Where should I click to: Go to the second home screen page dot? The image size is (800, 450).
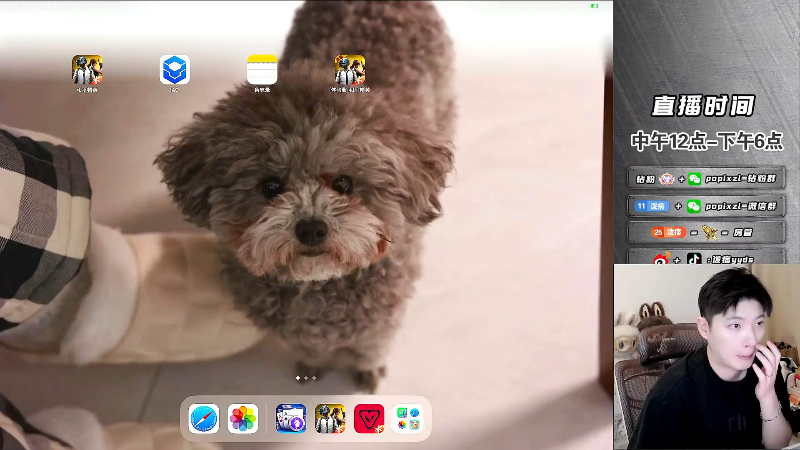306,378
